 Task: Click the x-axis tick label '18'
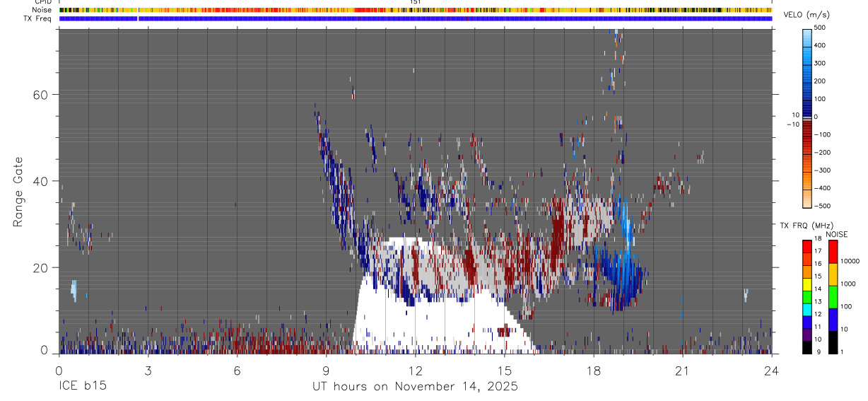pyautogui.click(x=594, y=370)
